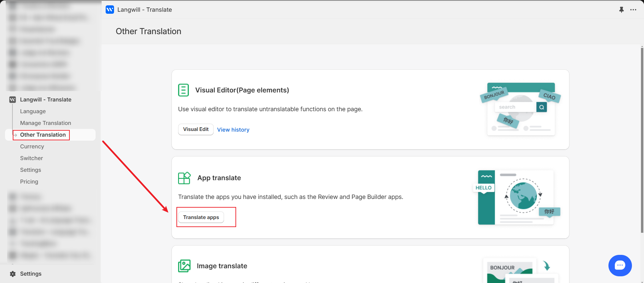
Task: Click the Langwill logo icon in header
Action: tap(110, 9)
